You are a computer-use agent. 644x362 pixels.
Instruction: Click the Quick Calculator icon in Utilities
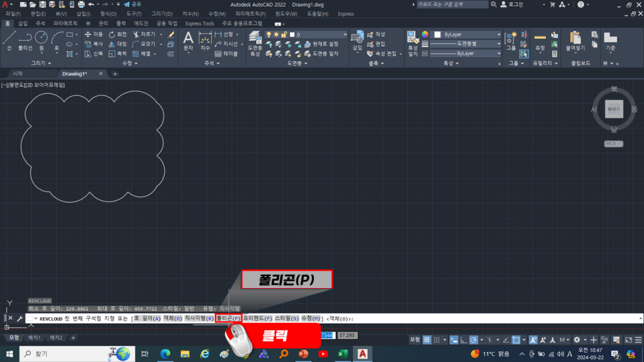click(555, 54)
